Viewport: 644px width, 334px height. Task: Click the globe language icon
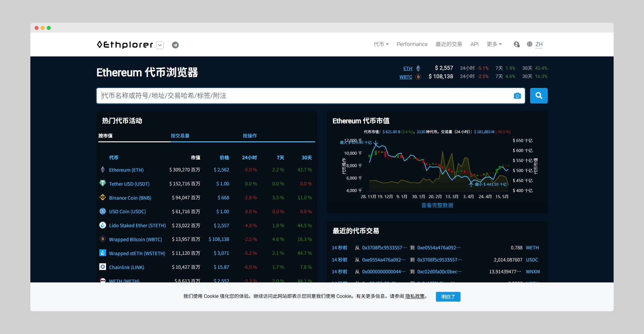529,44
